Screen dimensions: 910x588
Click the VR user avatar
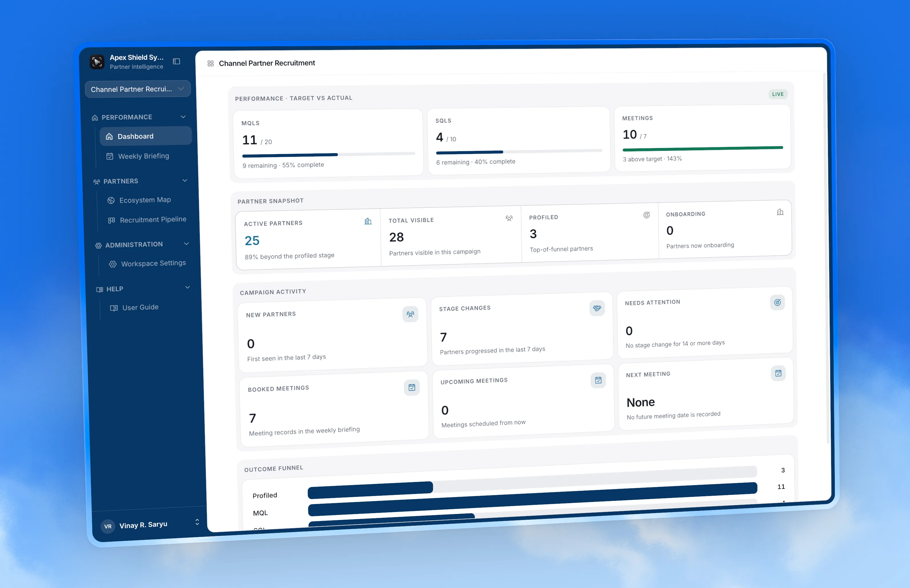point(108,527)
